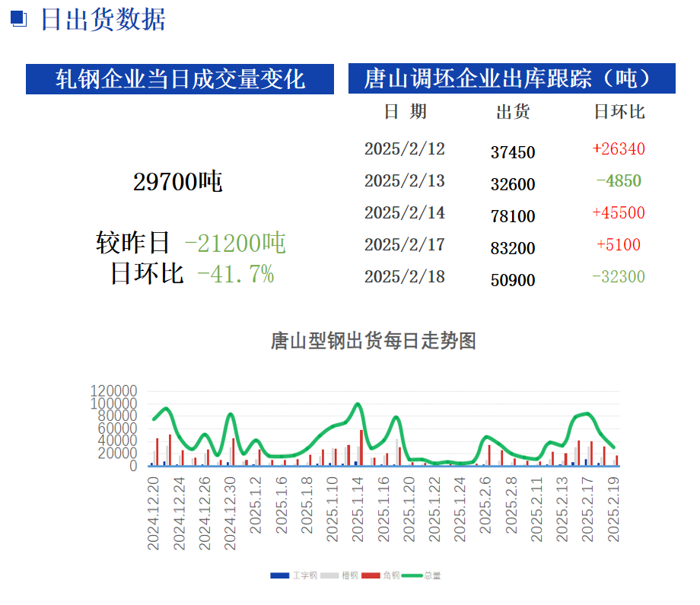
Task: Select the 2025/2/12 date row
Action: coord(404,149)
